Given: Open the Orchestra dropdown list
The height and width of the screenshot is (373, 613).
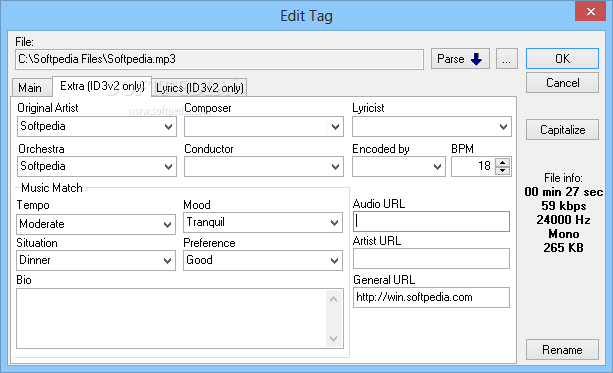Looking at the screenshot, I should [x=168, y=167].
